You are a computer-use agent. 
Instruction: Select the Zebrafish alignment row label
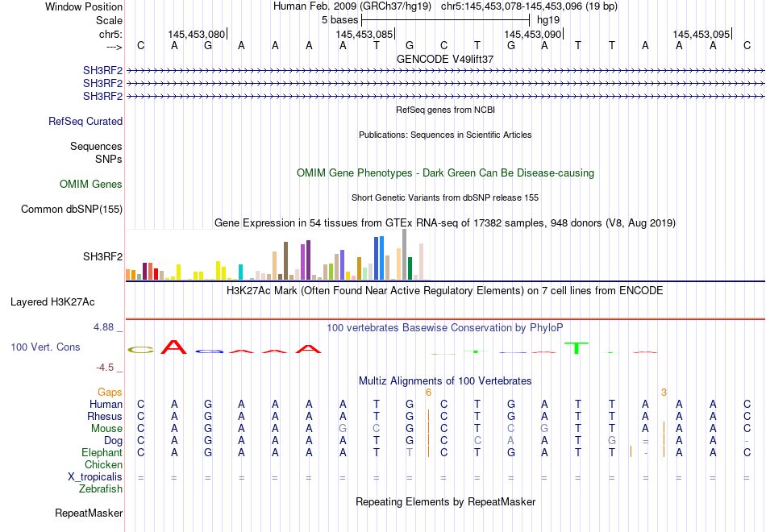101,489
